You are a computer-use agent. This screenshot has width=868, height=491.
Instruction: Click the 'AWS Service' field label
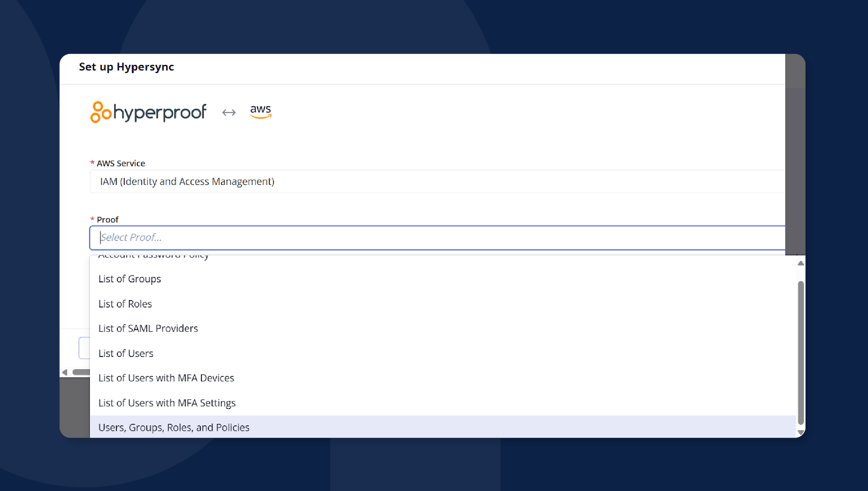click(x=121, y=163)
